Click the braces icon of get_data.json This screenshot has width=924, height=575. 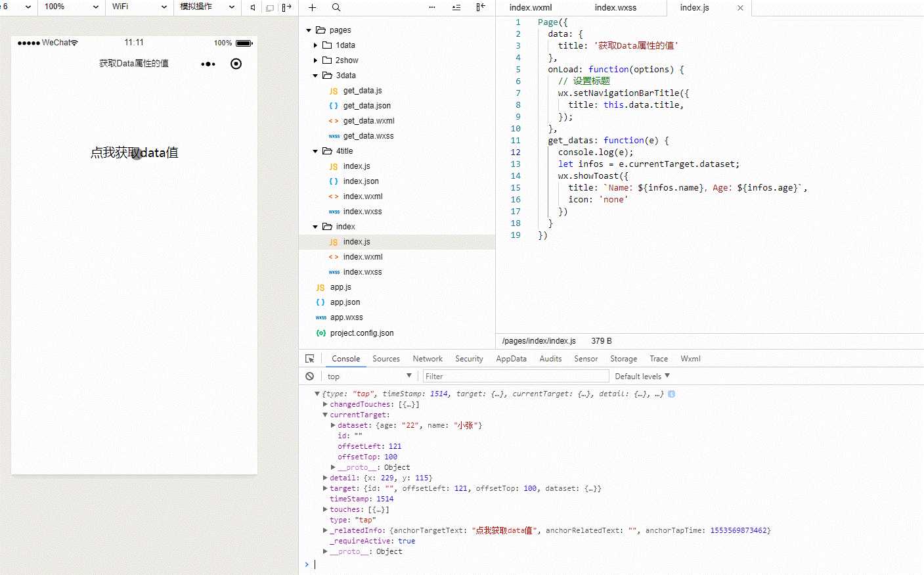click(x=334, y=106)
